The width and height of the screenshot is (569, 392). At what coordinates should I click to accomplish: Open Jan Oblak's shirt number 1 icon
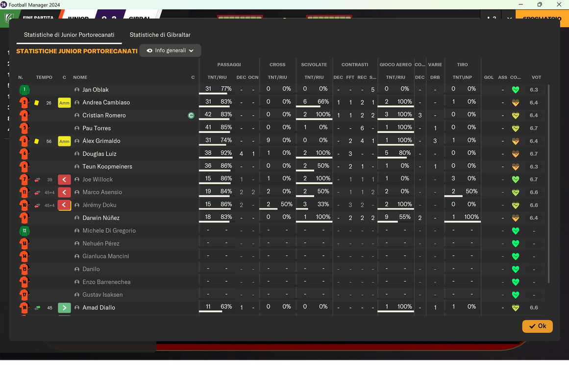tap(25, 90)
